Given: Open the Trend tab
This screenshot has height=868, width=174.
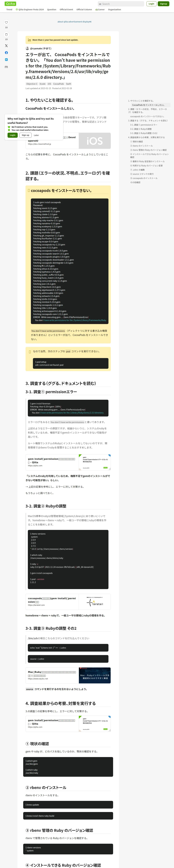Looking at the screenshot, I should (x=9, y=9).
